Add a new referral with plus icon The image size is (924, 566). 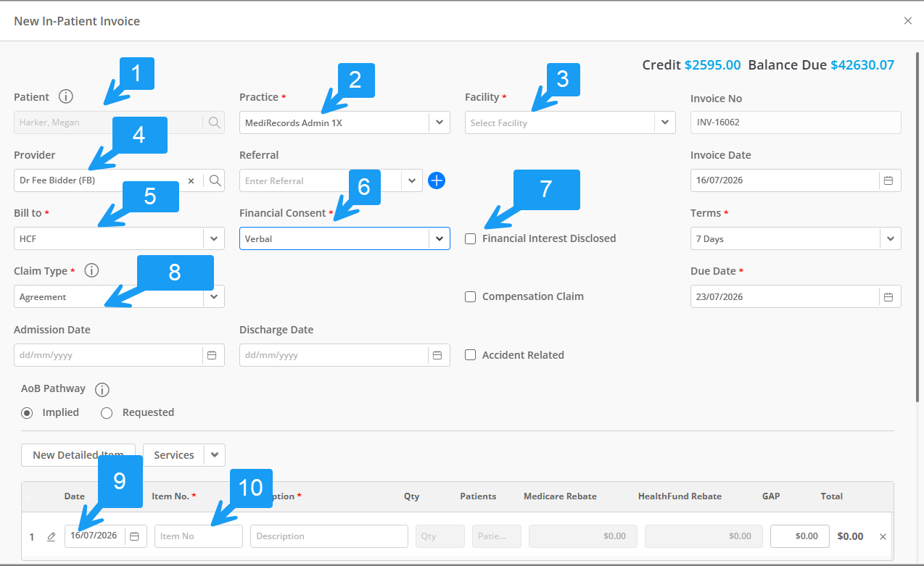[x=436, y=180]
